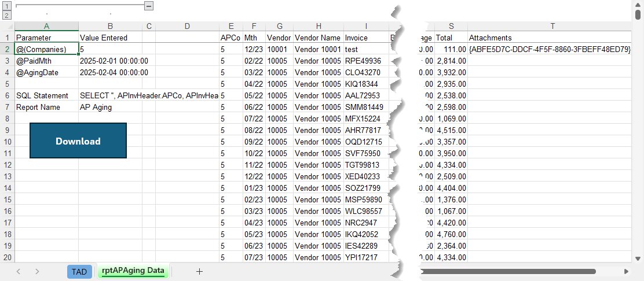This screenshot has width=644, height=281.
Task: Select row 1 header
Action: [7, 38]
